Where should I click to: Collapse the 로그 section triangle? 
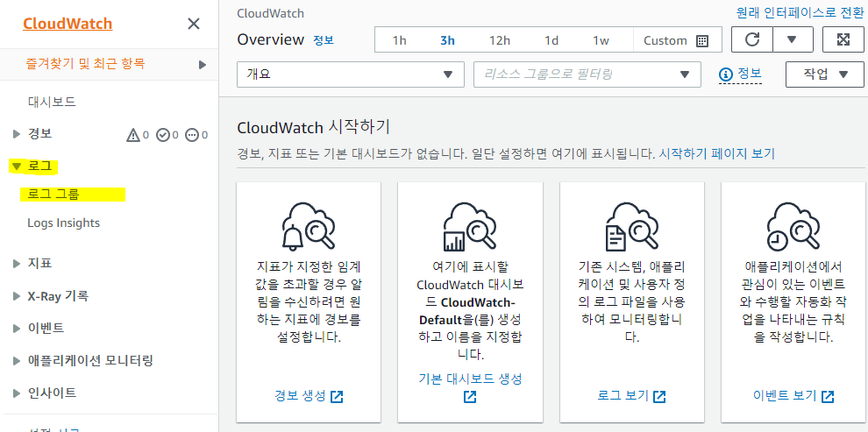(x=16, y=166)
